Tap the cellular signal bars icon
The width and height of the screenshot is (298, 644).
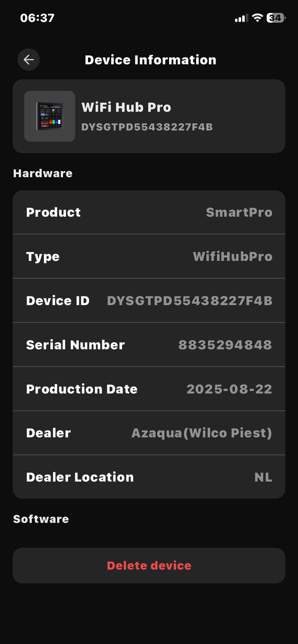point(241,18)
